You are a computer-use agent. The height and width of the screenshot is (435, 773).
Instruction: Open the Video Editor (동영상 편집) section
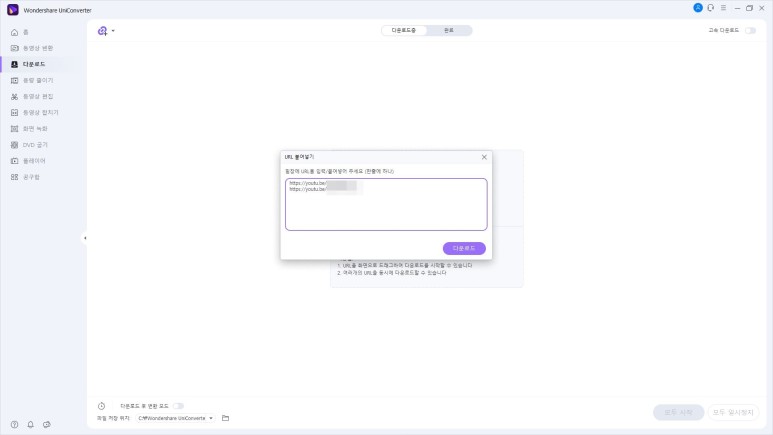pos(32,97)
